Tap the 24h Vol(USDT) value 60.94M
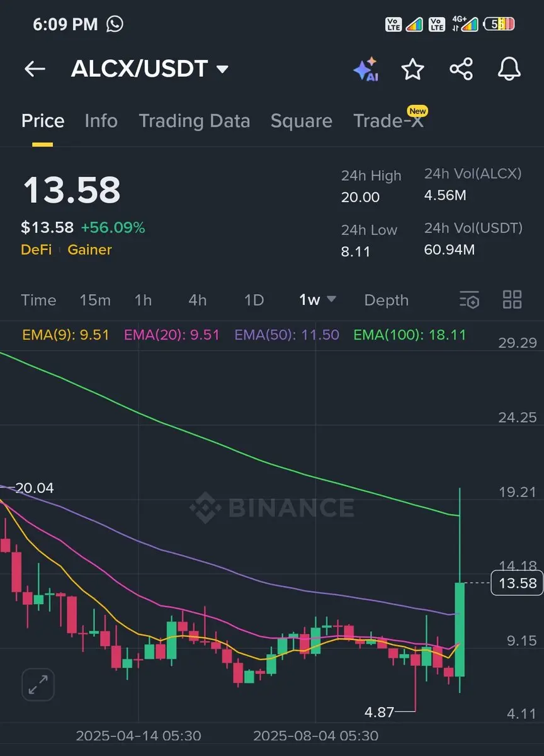 coord(450,249)
